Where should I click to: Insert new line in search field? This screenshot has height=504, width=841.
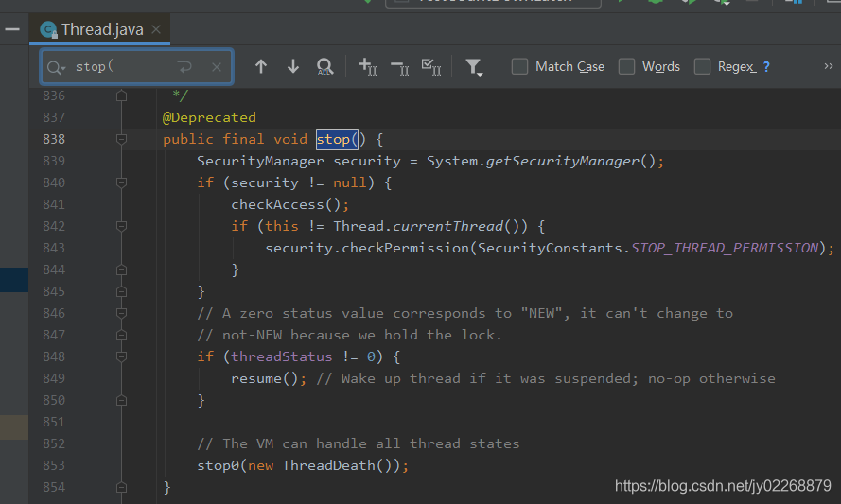tap(185, 67)
